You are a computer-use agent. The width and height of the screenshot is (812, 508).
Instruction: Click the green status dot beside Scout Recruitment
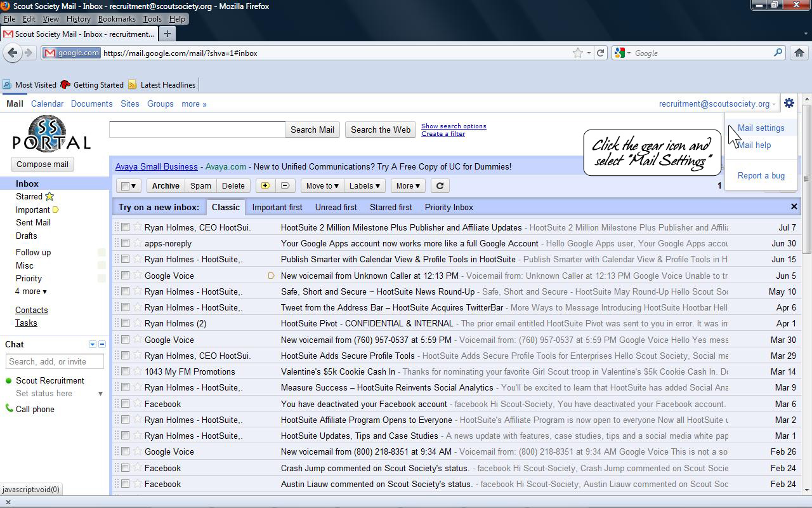click(9, 380)
